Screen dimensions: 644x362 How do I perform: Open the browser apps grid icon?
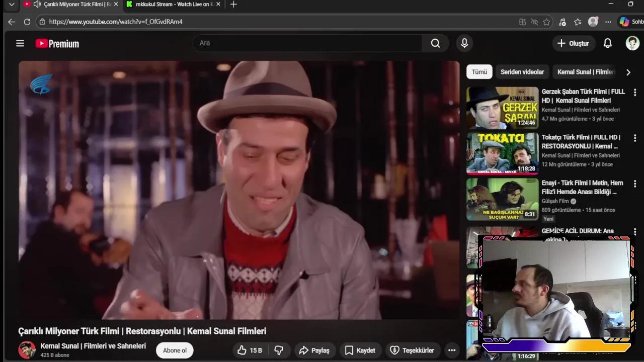(x=522, y=22)
